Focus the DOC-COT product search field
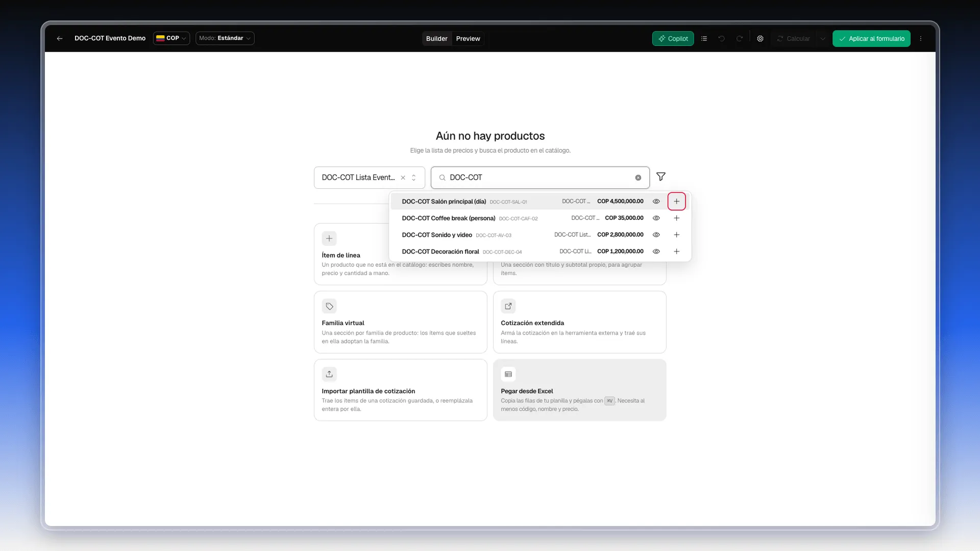Image resolution: width=980 pixels, height=551 pixels. (x=540, y=178)
